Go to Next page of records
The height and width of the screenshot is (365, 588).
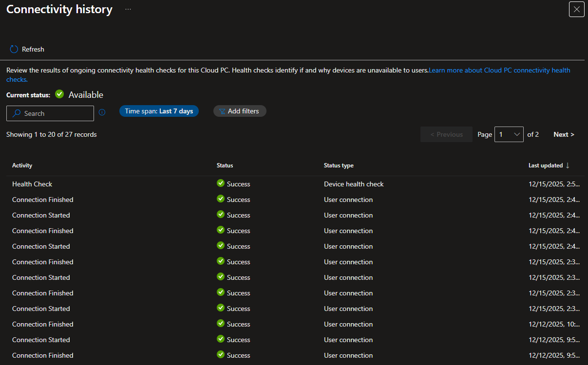point(564,134)
